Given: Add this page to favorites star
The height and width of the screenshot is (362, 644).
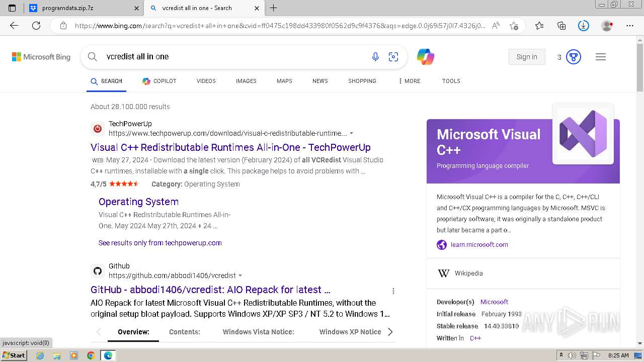Looking at the screenshot, I should (x=514, y=26).
